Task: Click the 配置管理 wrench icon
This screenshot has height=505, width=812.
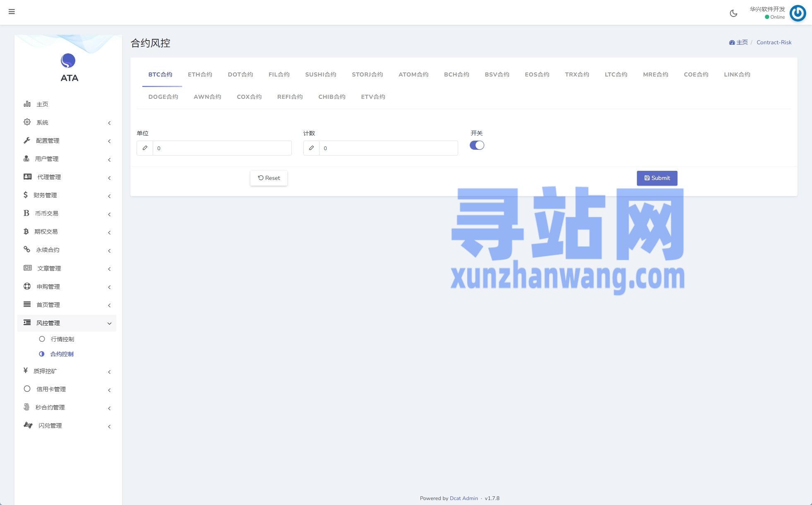Action: pyautogui.click(x=27, y=140)
